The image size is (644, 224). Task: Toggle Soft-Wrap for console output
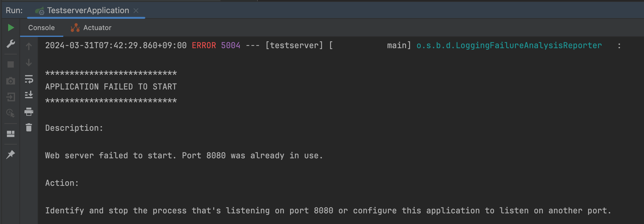point(29,79)
